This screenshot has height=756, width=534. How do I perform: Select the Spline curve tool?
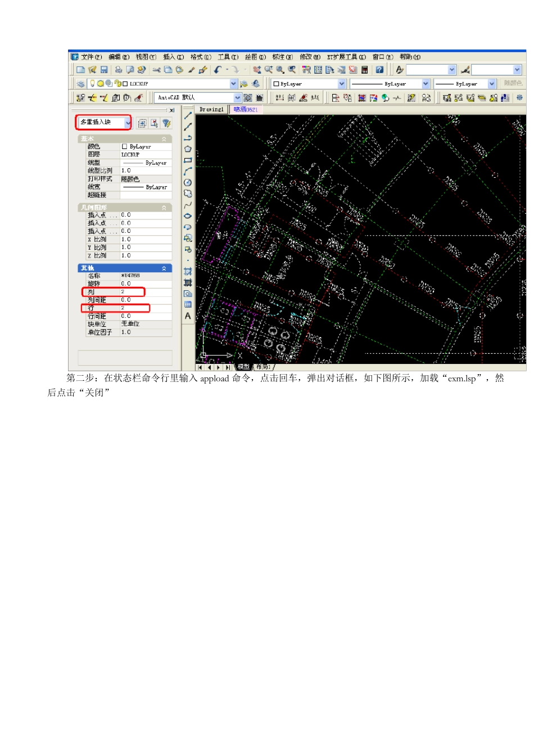tap(188, 205)
